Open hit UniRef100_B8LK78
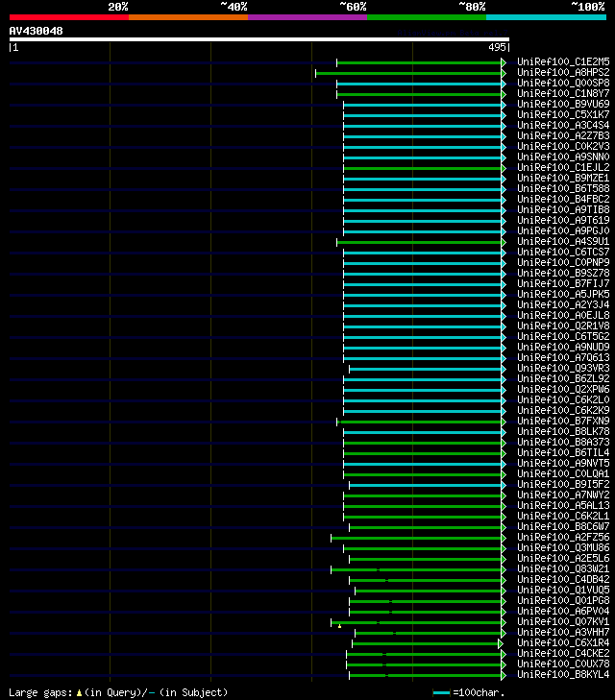Image resolution: width=615 pixels, height=700 pixels. pos(563,432)
